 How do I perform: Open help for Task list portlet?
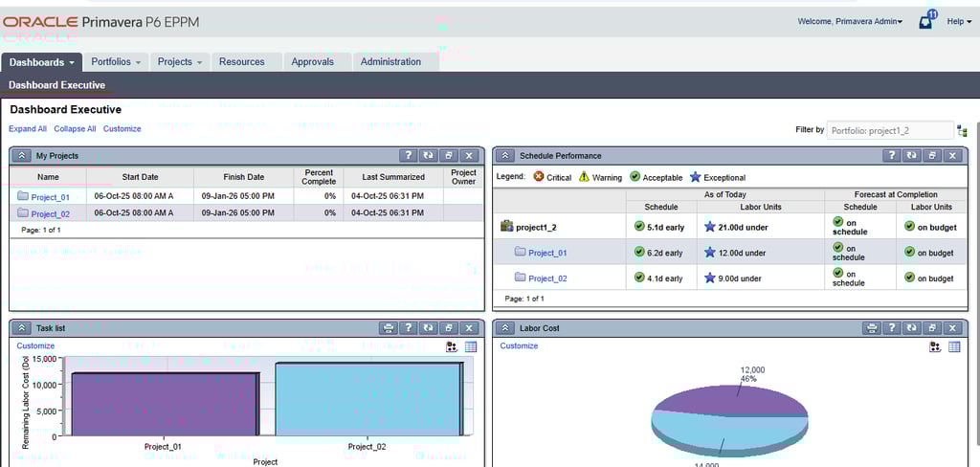point(408,327)
